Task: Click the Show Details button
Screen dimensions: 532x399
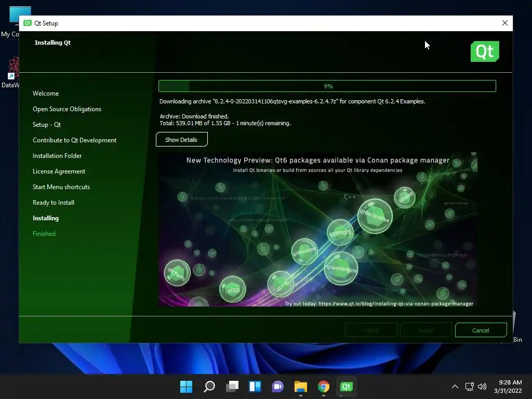Action: [x=181, y=139]
